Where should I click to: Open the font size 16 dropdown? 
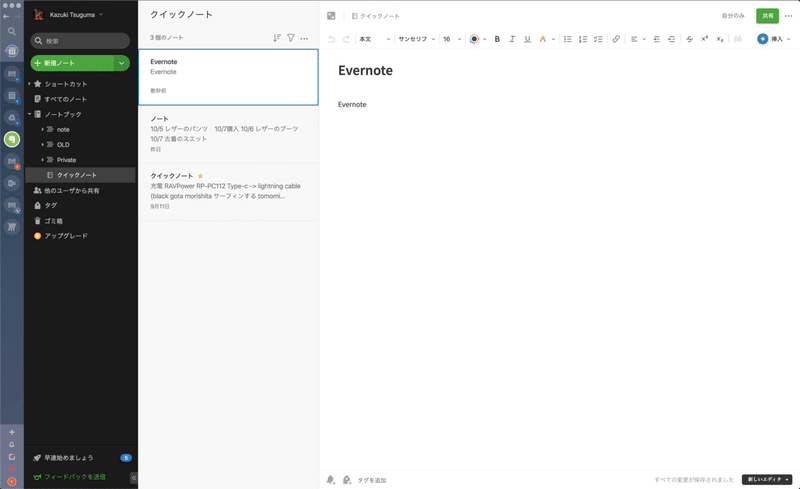click(x=452, y=39)
